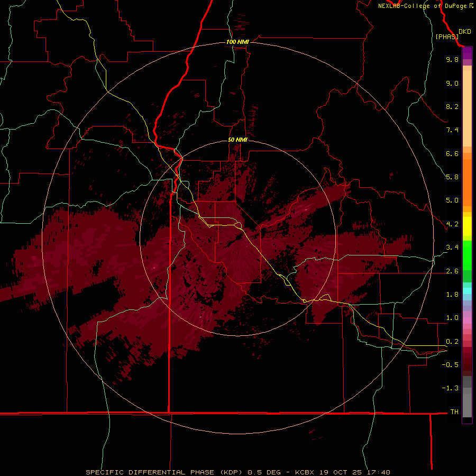Click the purple top segment of color bar

[x=467, y=53]
